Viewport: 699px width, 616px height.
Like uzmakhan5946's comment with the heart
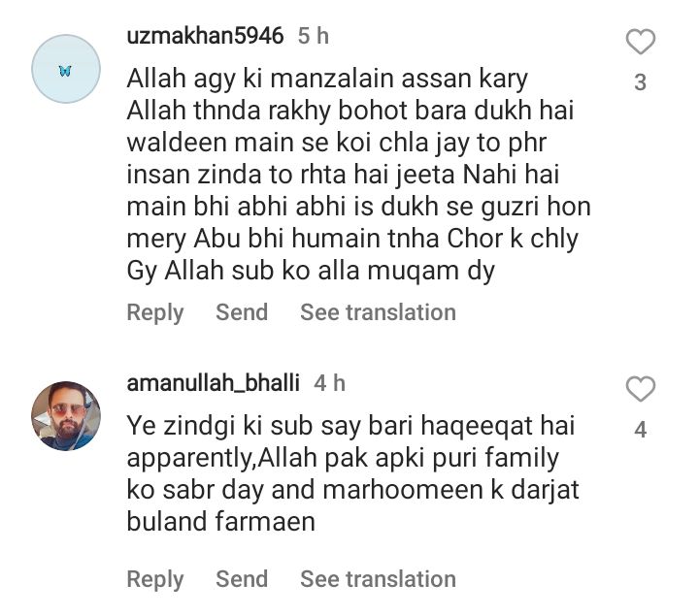(x=640, y=42)
